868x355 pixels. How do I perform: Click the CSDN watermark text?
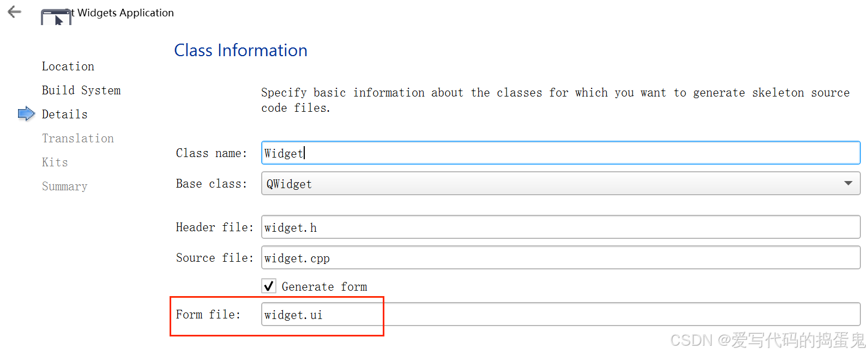tap(768, 340)
